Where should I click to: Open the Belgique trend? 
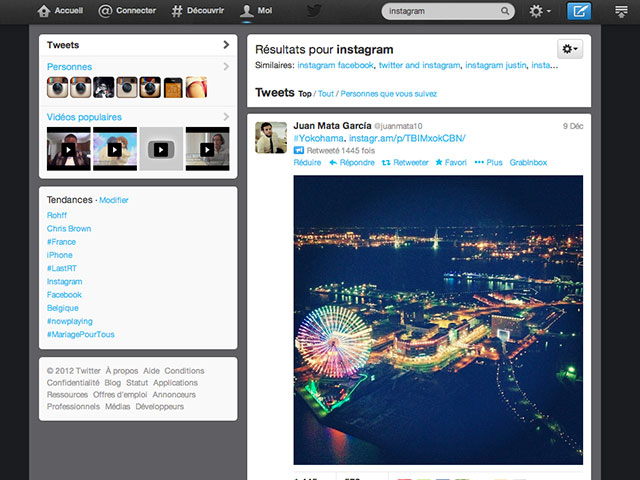pos(62,308)
